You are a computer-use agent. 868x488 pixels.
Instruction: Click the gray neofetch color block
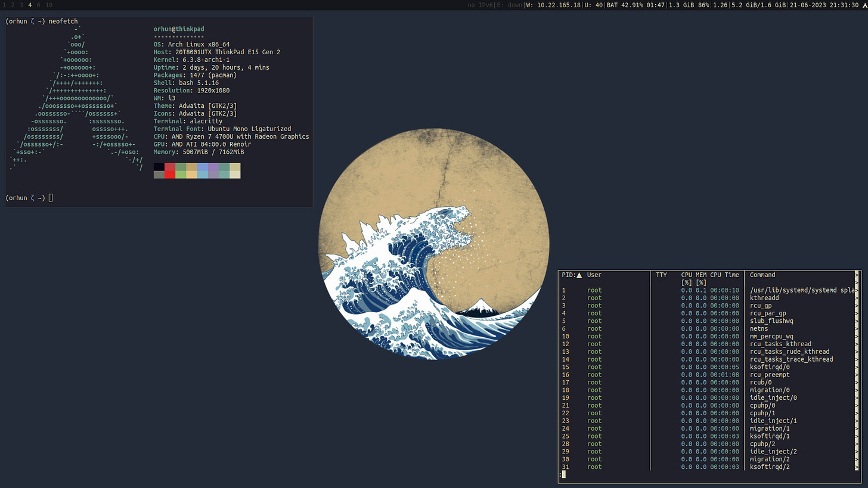(159, 175)
